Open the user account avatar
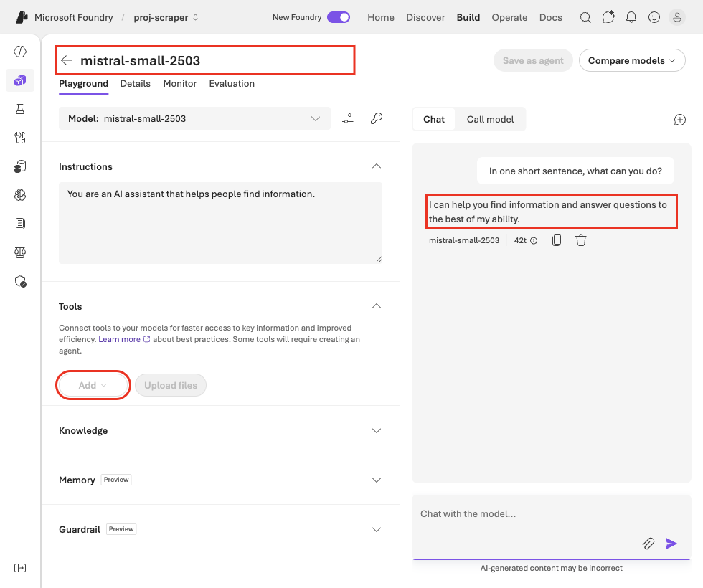The width and height of the screenshot is (703, 588). click(x=677, y=17)
